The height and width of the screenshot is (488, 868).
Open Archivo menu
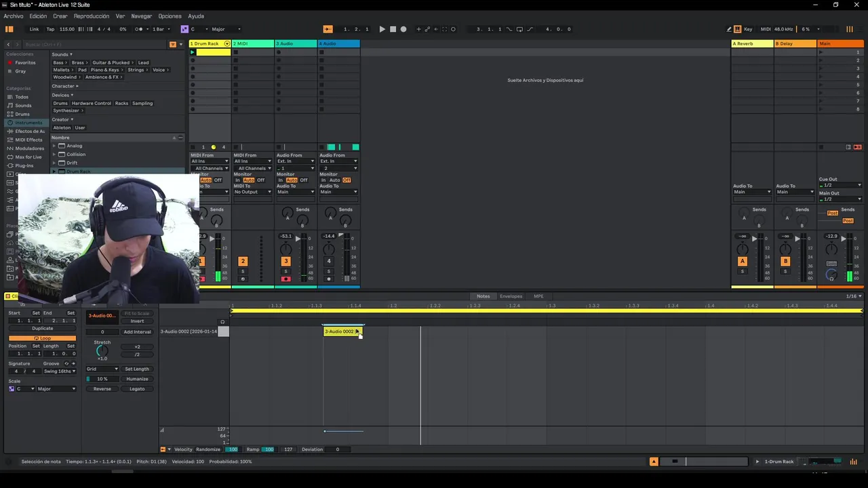pyautogui.click(x=14, y=16)
